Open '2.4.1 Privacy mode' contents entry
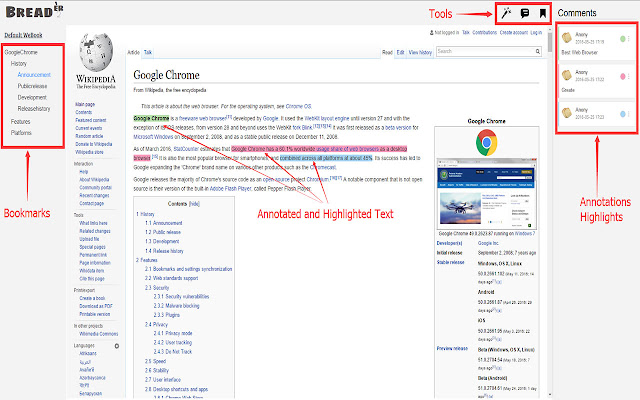Screen dimensions: 640x400 click(x=173, y=333)
